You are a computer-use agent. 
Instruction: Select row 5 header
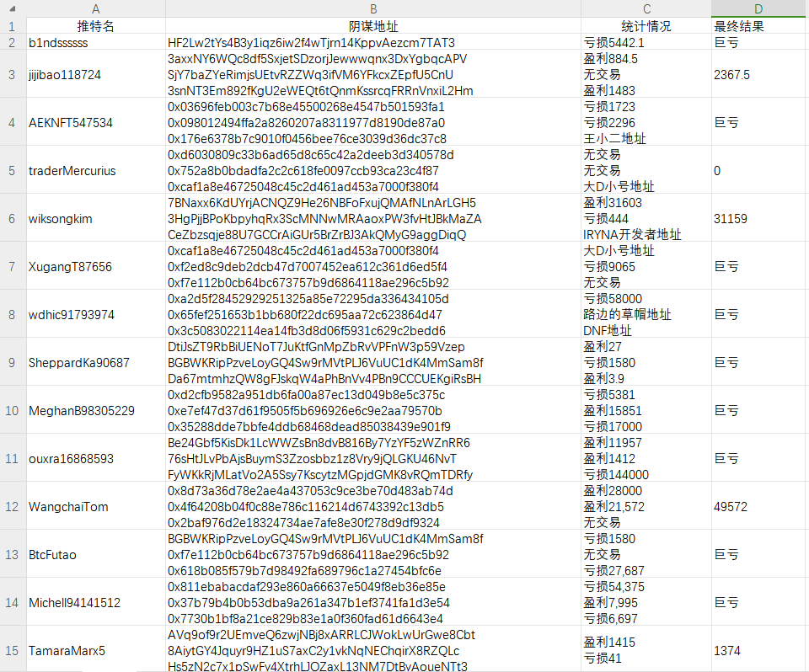pos(13,170)
